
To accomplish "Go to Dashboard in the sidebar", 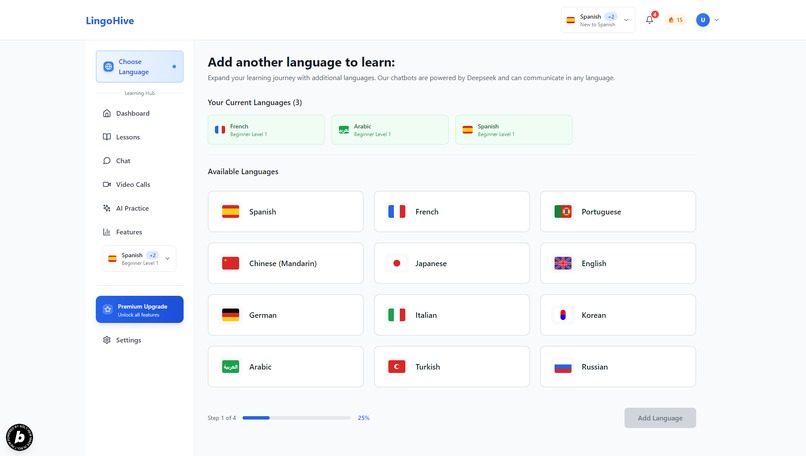I will click(139, 113).
